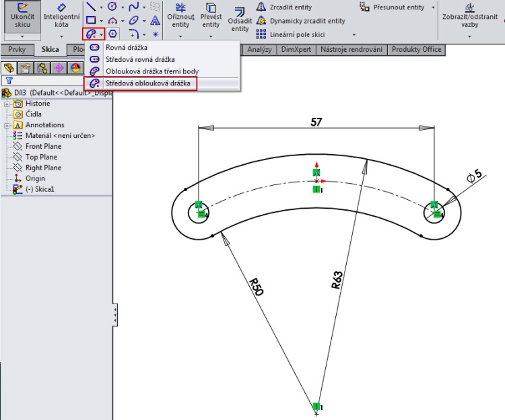Select Díl3 root node in tree
This screenshot has height=420, width=505.
click(57, 93)
